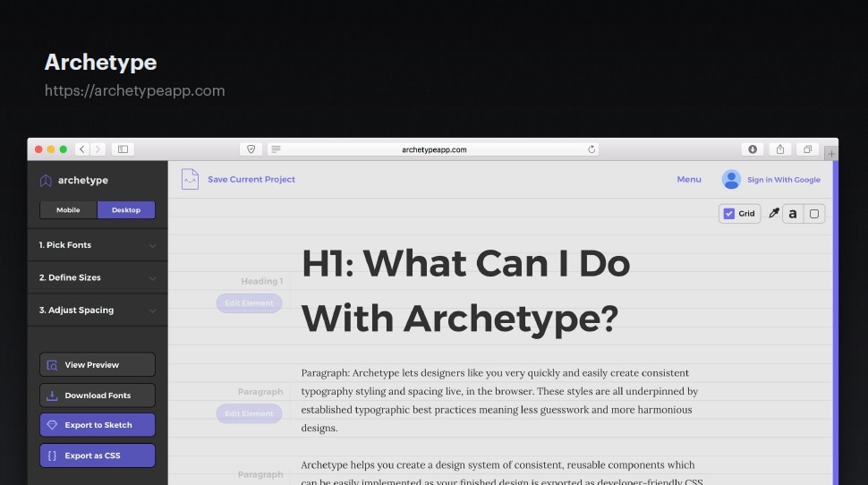
Task: Click paragraph text starting 'Paragraph: Archetype lets designers'
Action: click(x=499, y=400)
